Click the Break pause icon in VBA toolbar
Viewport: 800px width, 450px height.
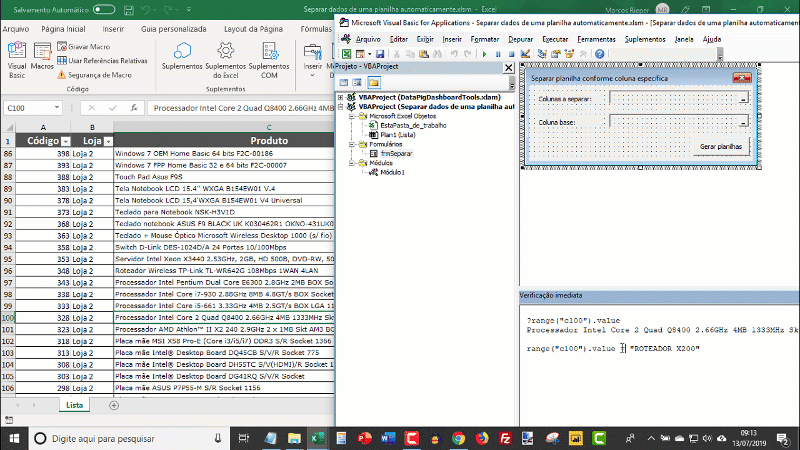(498, 54)
